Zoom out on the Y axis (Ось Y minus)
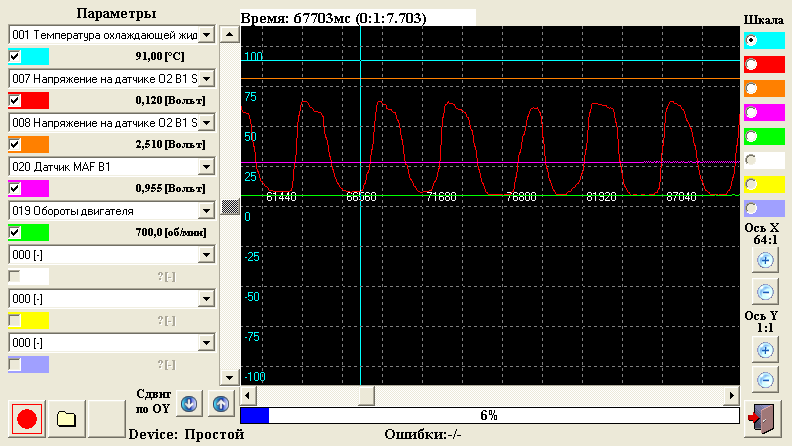792x446 pixels. [x=765, y=380]
